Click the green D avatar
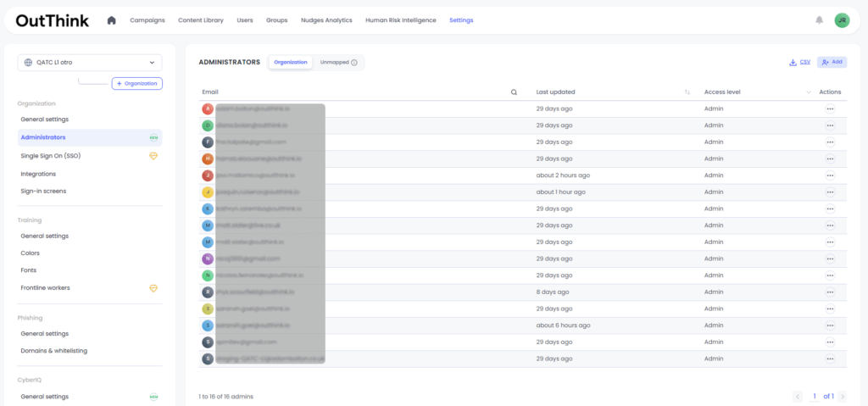Image resolution: width=868 pixels, height=406 pixels. point(208,125)
